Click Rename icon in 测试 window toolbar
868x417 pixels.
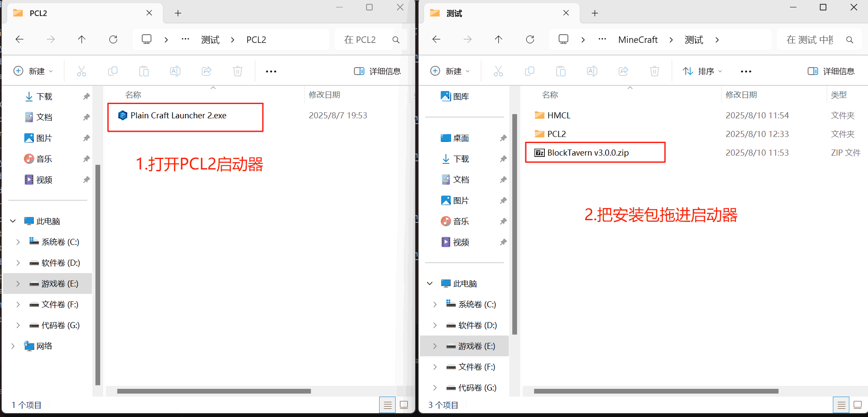coord(592,71)
